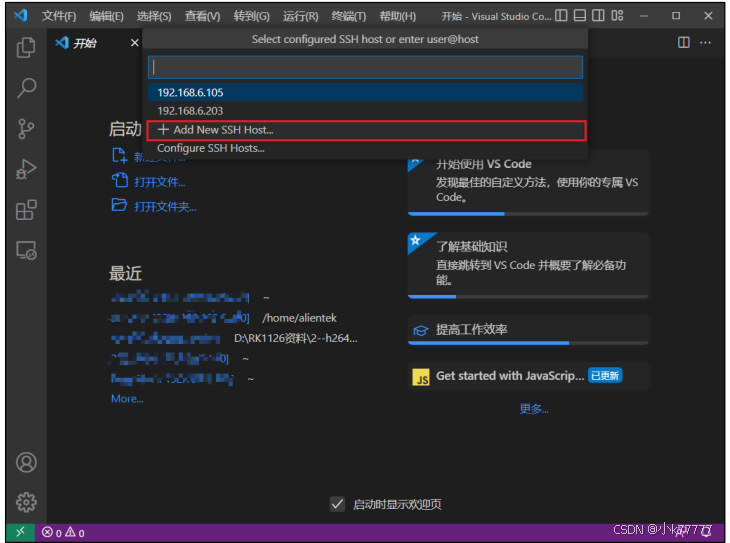Screen dimensions: 730x543
Task: Open the Source Control view
Action: (26, 129)
